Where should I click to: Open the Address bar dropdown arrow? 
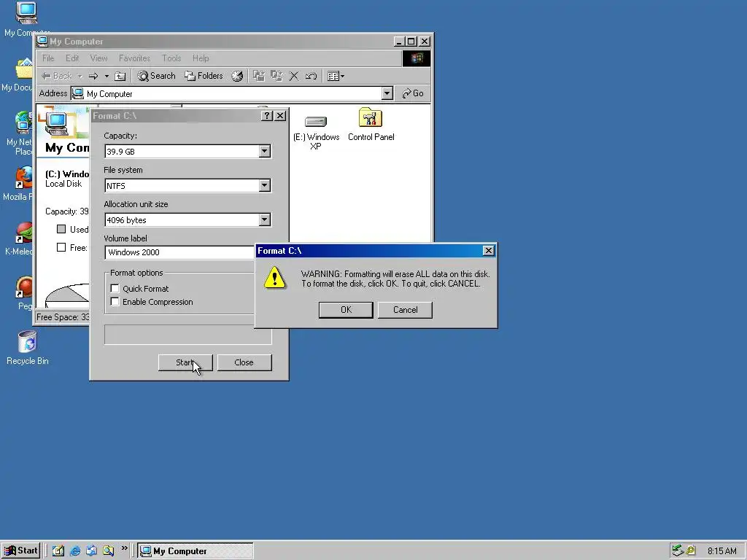tap(387, 93)
